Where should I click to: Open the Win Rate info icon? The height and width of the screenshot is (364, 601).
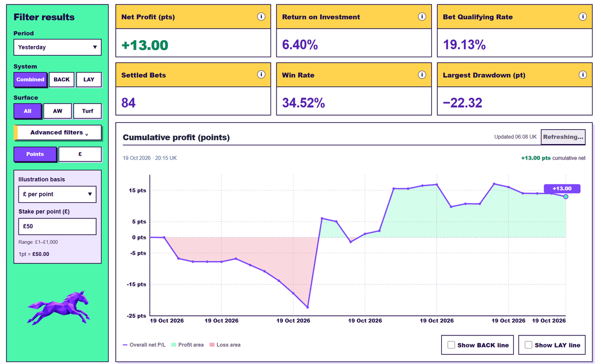point(422,75)
